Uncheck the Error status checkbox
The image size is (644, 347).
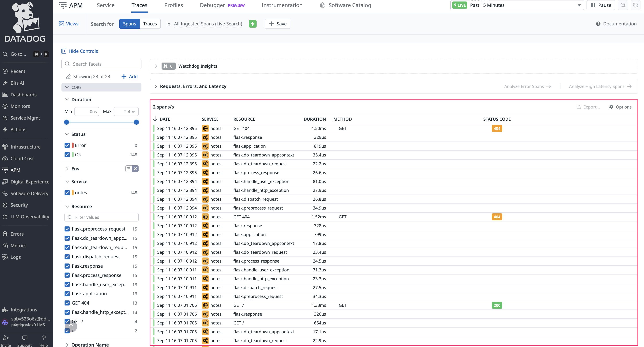click(x=67, y=145)
